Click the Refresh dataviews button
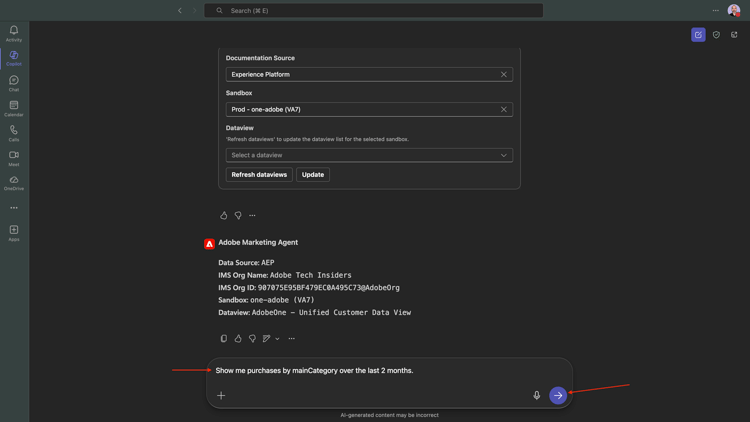The width and height of the screenshot is (750, 422). [x=259, y=175]
